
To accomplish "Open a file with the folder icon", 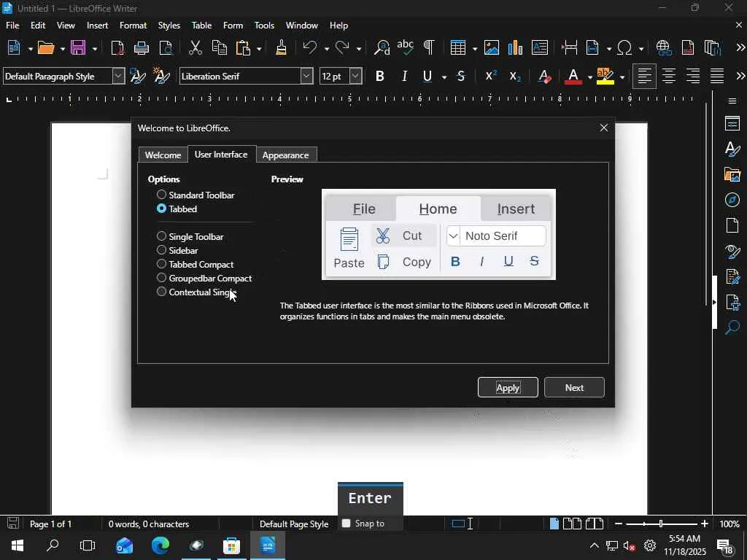I will (x=46, y=47).
